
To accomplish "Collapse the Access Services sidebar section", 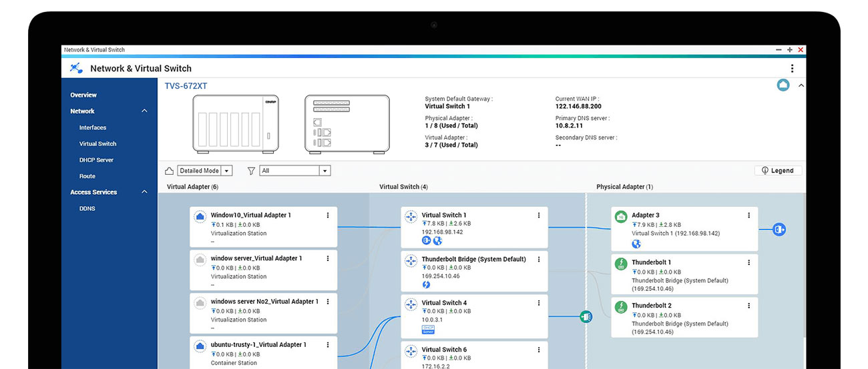I will (144, 192).
